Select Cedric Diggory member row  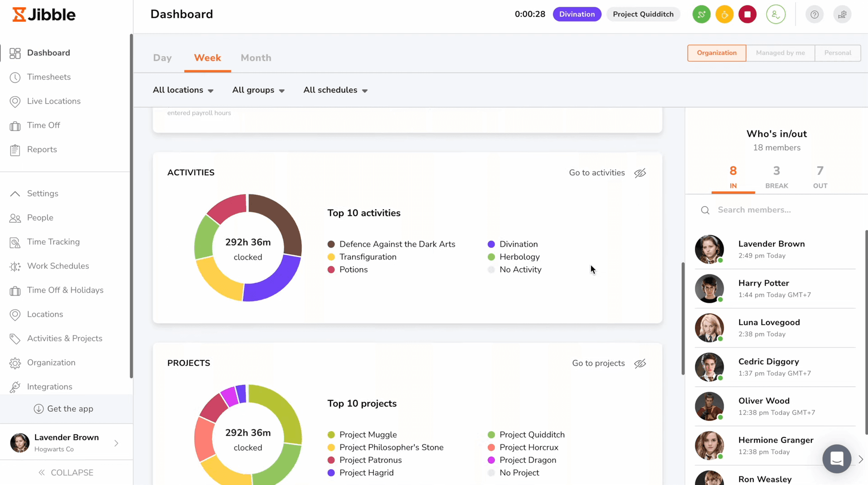(x=775, y=367)
